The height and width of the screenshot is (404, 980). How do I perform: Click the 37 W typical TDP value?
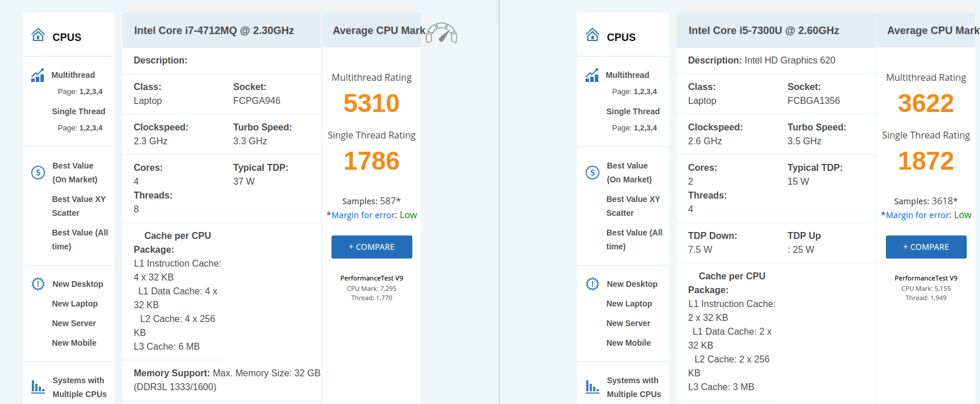[x=244, y=181]
